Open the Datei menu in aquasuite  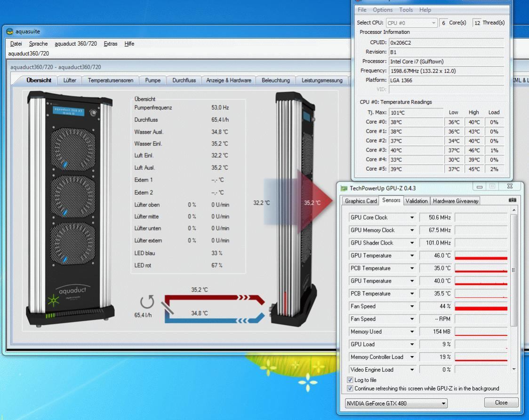tap(16, 43)
